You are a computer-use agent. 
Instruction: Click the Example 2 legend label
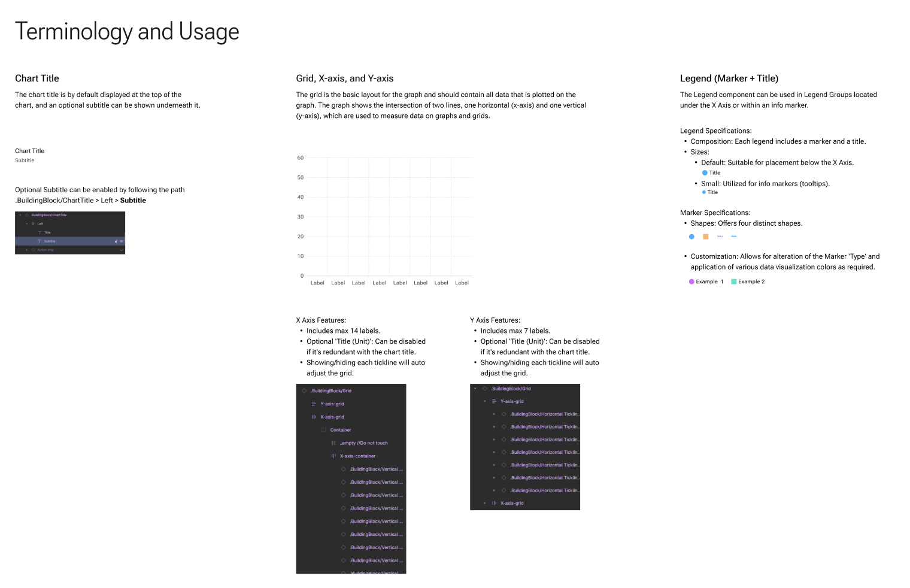[751, 281]
